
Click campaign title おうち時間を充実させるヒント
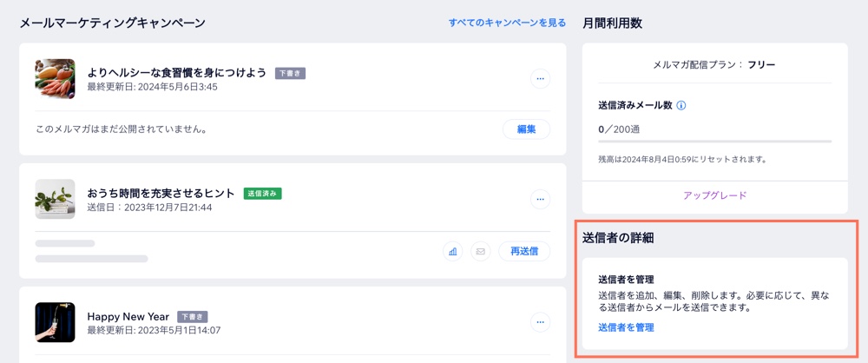point(161,194)
